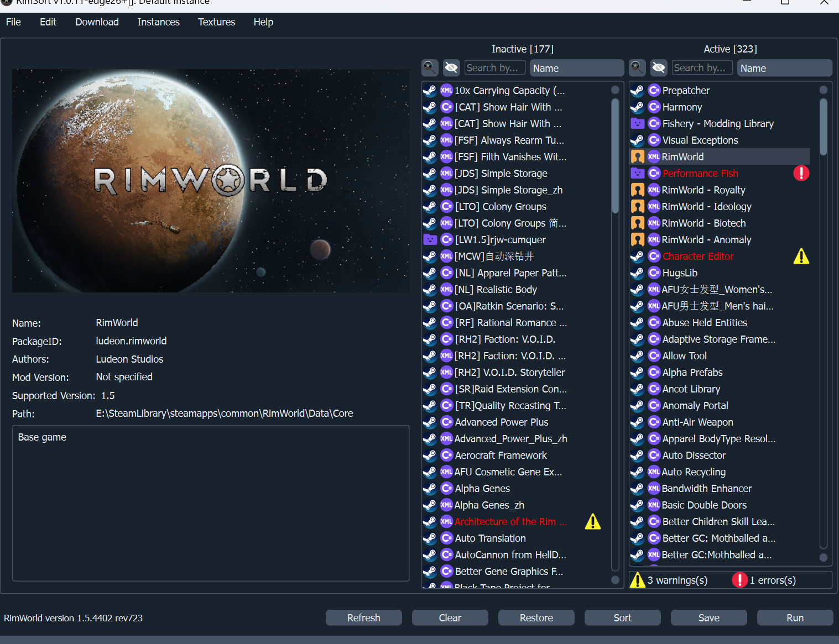Open the Active list Name dropdown
The height and width of the screenshot is (644, 839).
coord(785,68)
